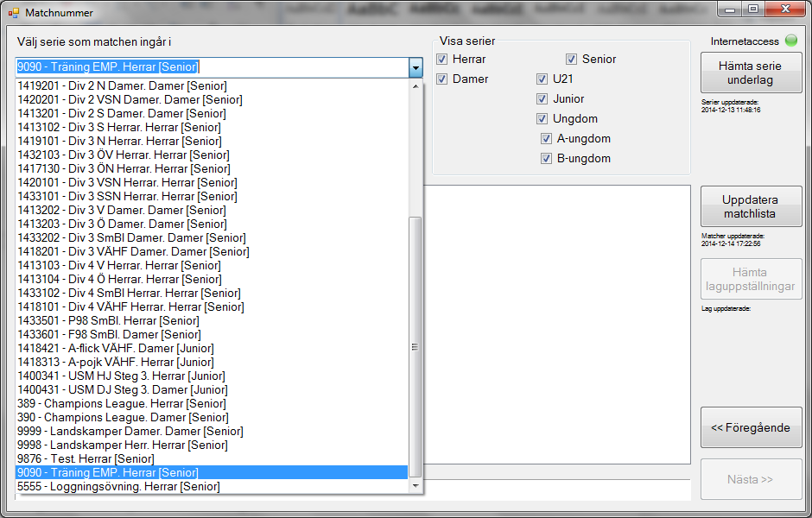812x518 pixels.
Task: Select 1420201 - Div 2 VSN Damer
Action: click(212, 100)
